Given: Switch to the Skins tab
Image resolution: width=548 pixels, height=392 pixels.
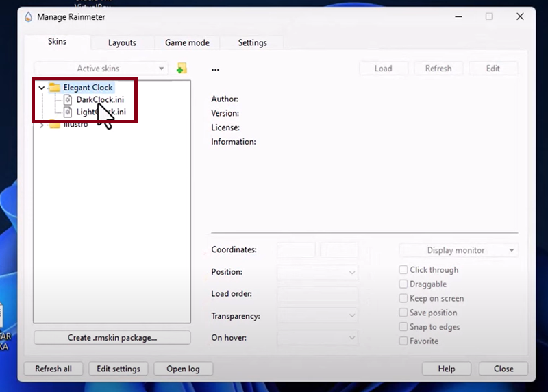Looking at the screenshot, I should tap(57, 41).
